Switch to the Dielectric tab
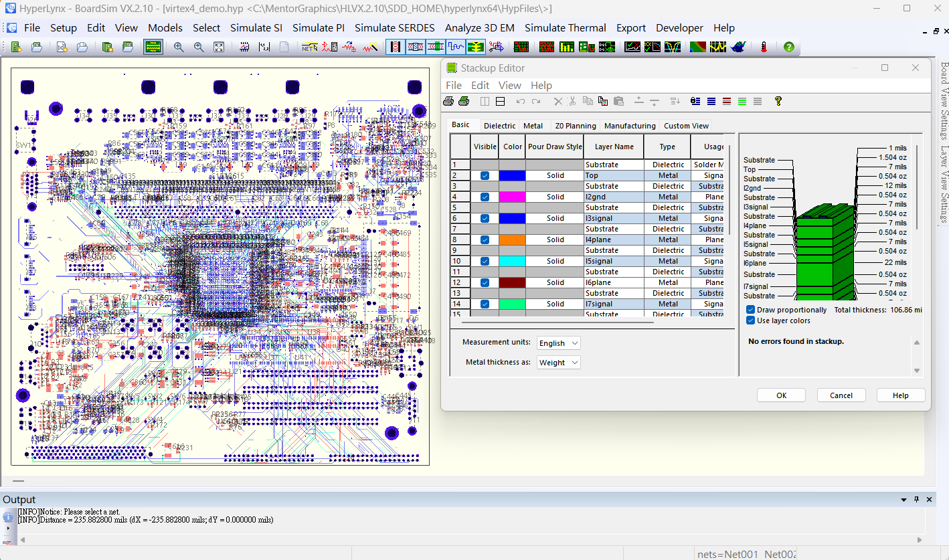 point(500,126)
